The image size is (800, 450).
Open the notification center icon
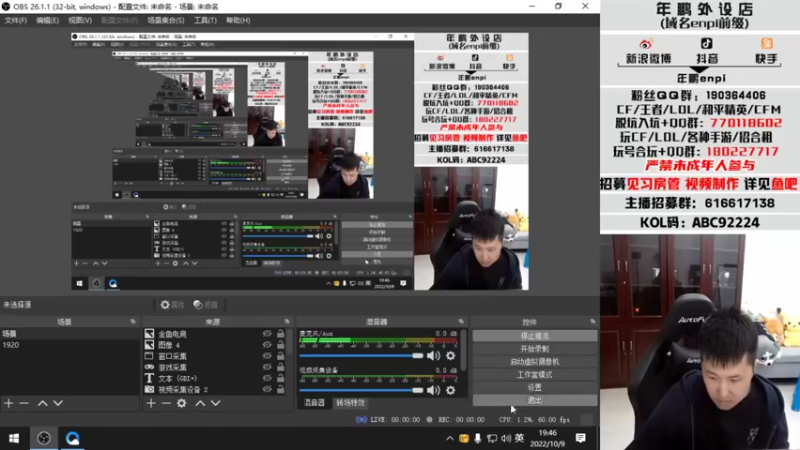[581, 438]
